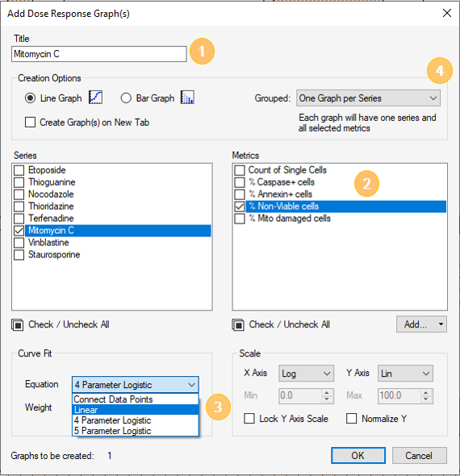Toggle the Normalize Y checkbox
The height and width of the screenshot is (476, 460).
pyautogui.click(x=352, y=419)
